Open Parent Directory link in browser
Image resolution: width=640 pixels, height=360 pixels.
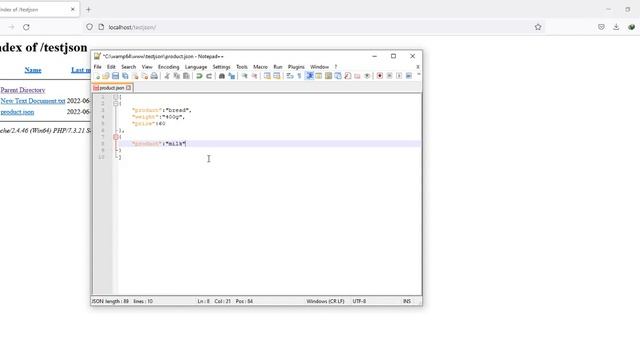23,90
